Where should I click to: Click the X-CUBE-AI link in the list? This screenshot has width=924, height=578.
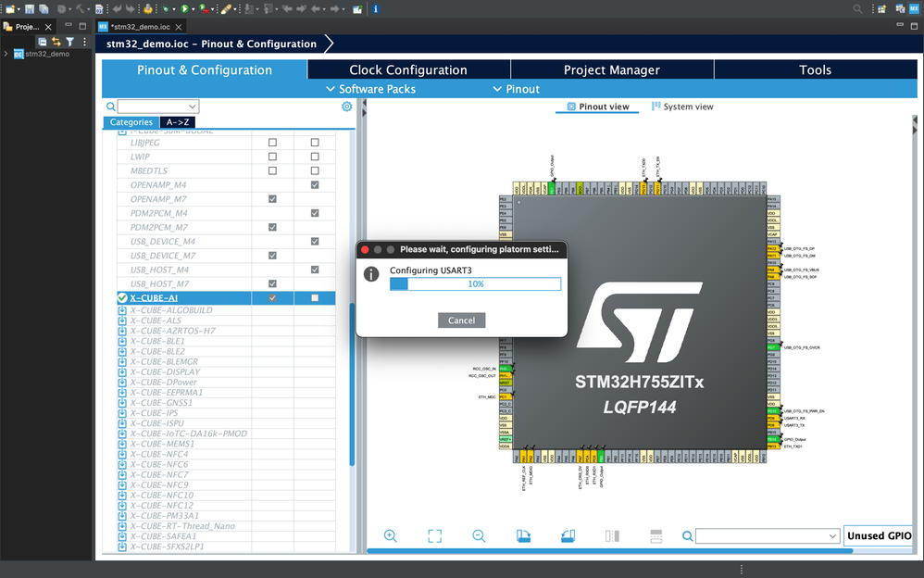pyautogui.click(x=153, y=298)
